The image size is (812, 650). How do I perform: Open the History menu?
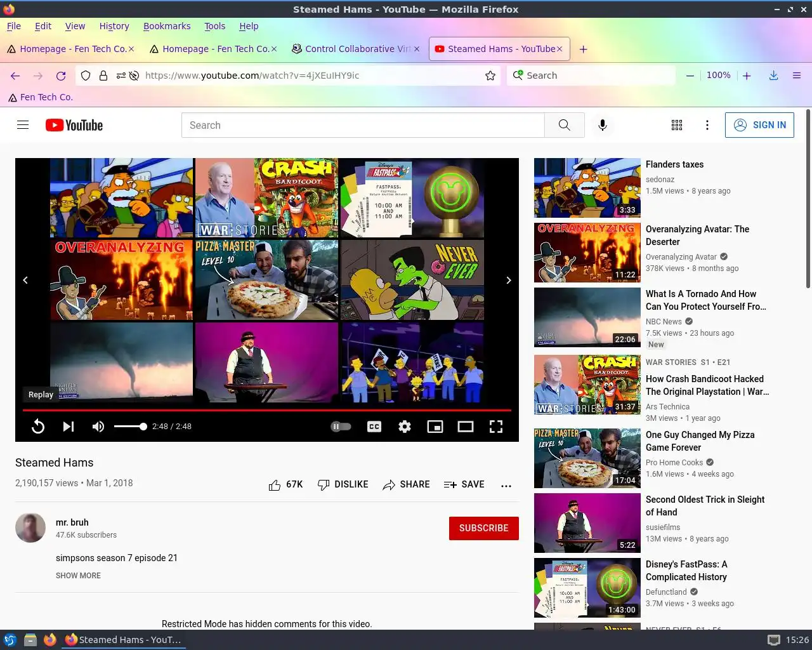click(x=114, y=26)
